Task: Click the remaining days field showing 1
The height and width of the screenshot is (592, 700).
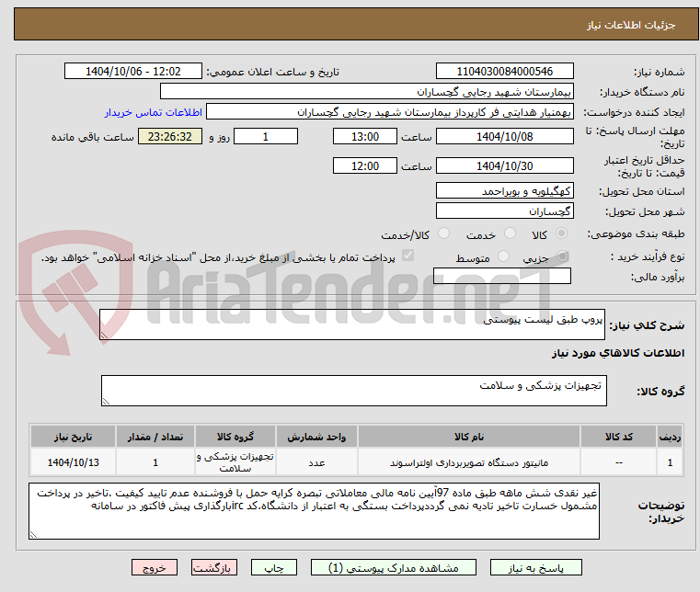Action: pyautogui.click(x=266, y=136)
